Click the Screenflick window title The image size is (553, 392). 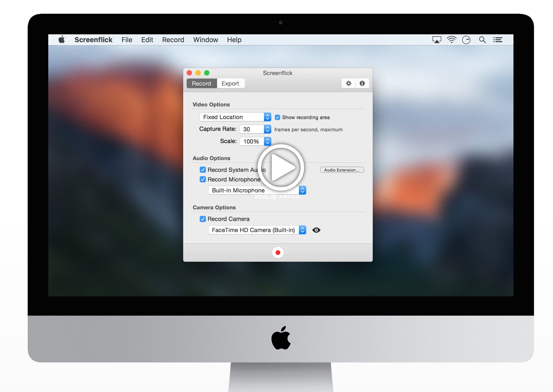[278, 73]
